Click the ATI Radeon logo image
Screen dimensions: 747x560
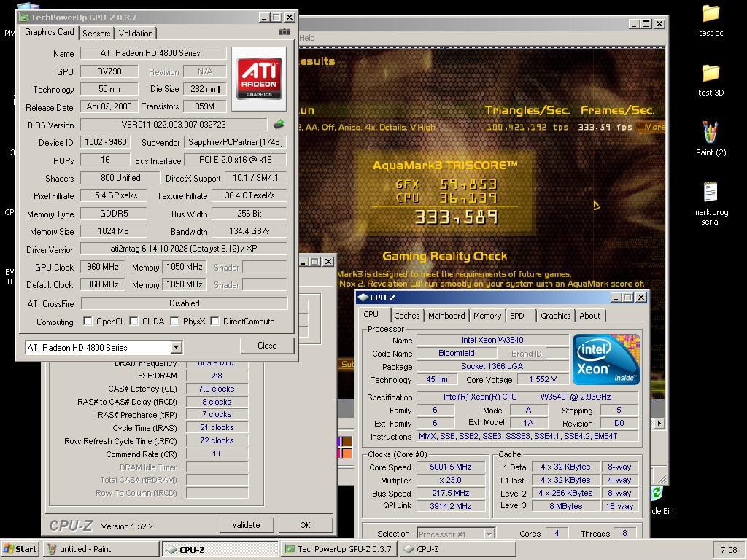(x=259, y=79)
